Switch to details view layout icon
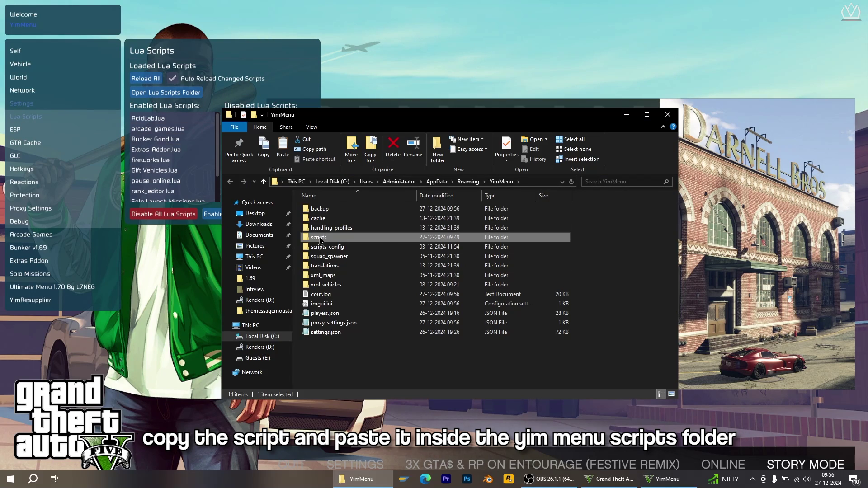 660,394
